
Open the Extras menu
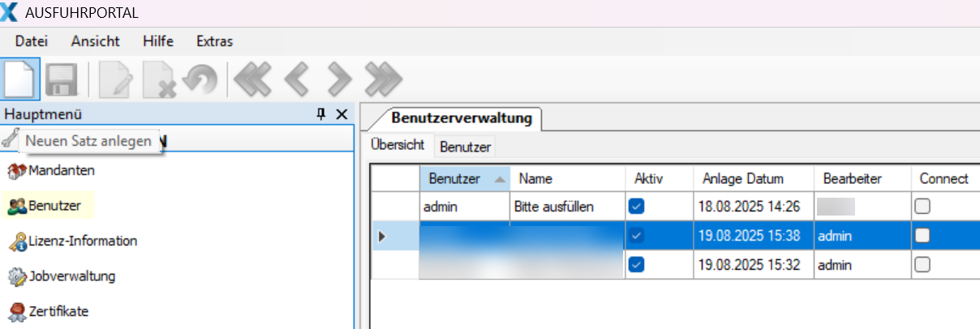point(214,41)
